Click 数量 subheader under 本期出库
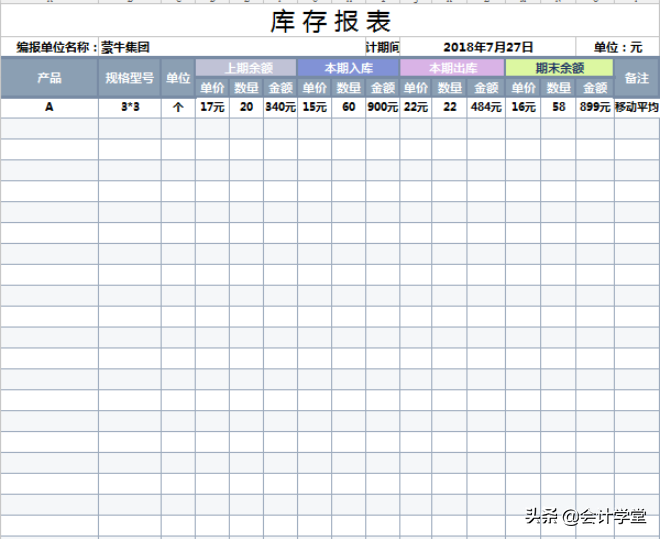Screen dimensions: 661x539 449,88
